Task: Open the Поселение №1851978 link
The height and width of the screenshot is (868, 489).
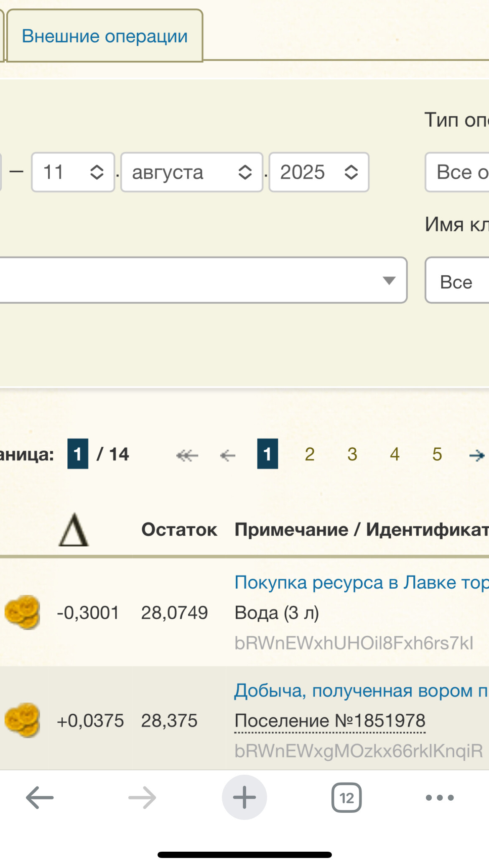Action: (330, 721)
